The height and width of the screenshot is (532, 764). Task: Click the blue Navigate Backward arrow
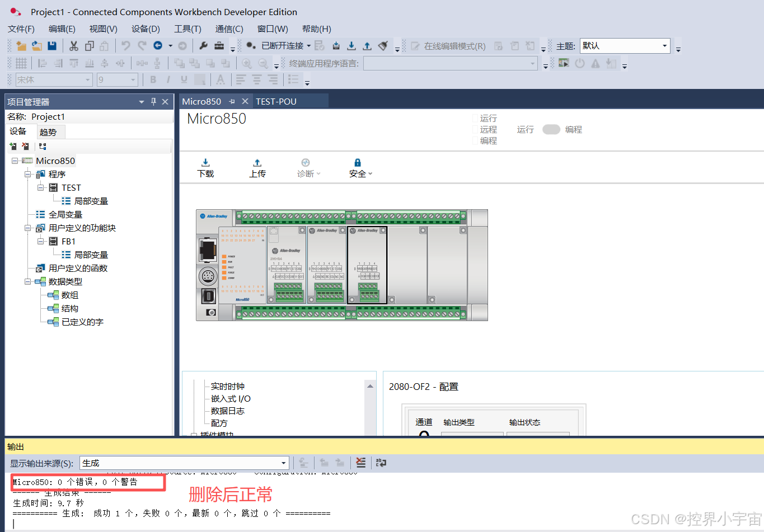tap(158, 46)
